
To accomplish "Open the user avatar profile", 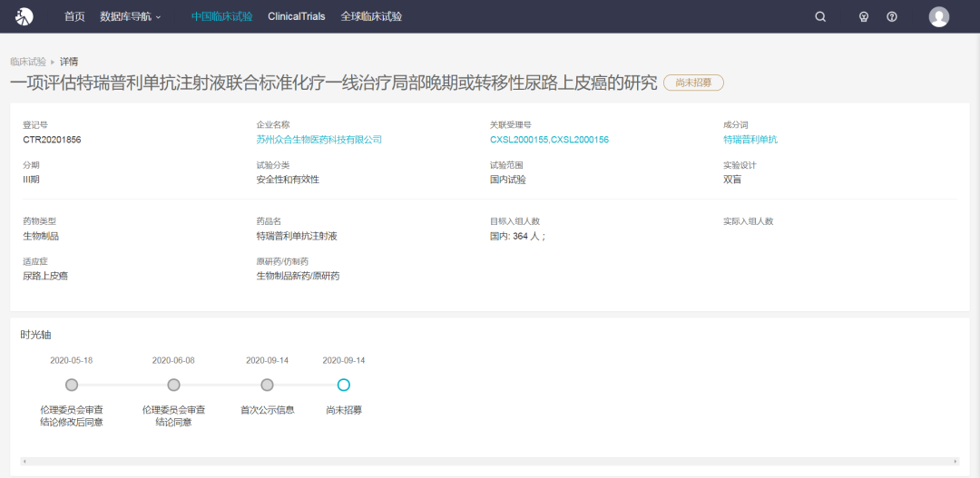I will (939, 17).
